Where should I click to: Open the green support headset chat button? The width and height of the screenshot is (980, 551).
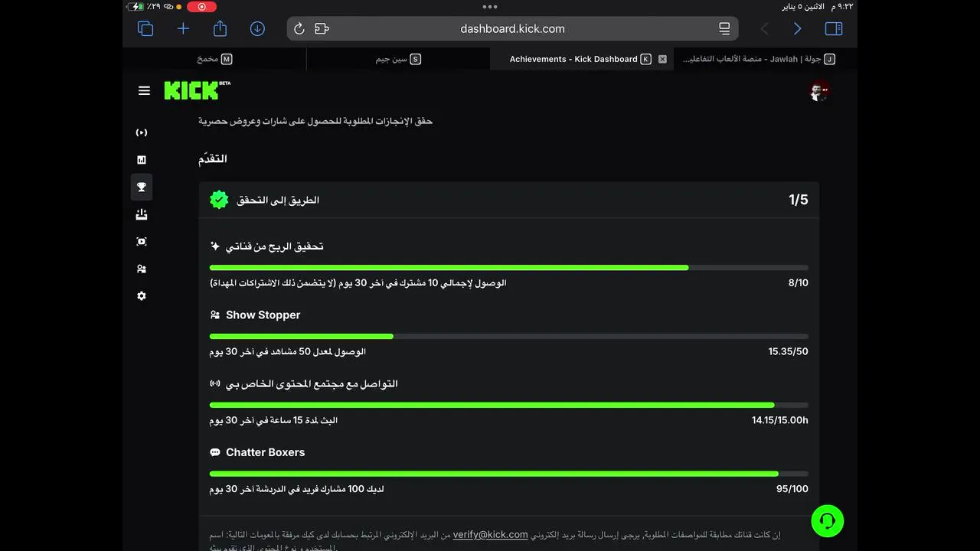coord(828,521)
